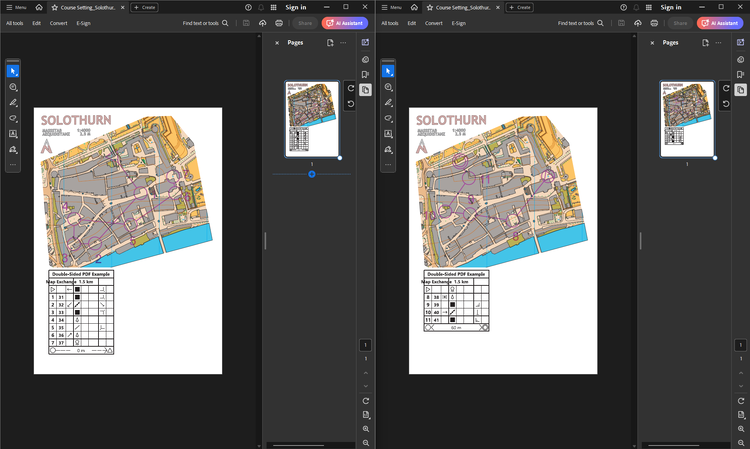Insert a page via Pages panel, left window
The image size is (750, 449).
(330, 43)
